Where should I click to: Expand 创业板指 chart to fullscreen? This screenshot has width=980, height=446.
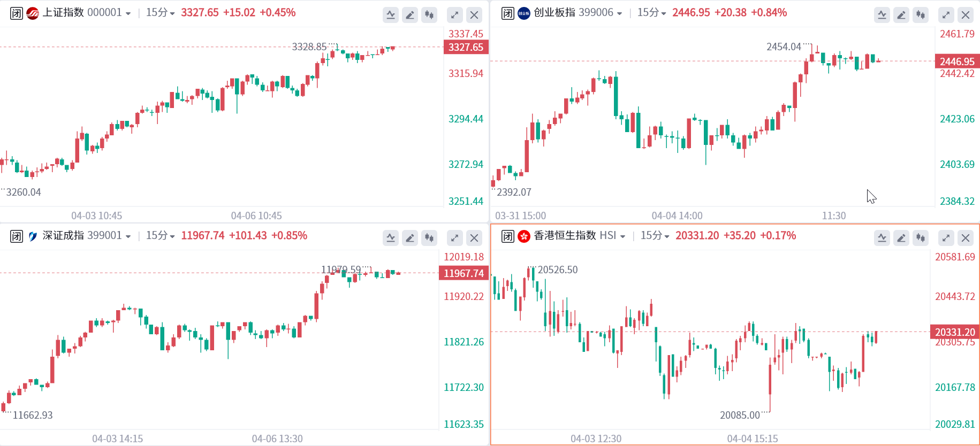tap(946, 15)
